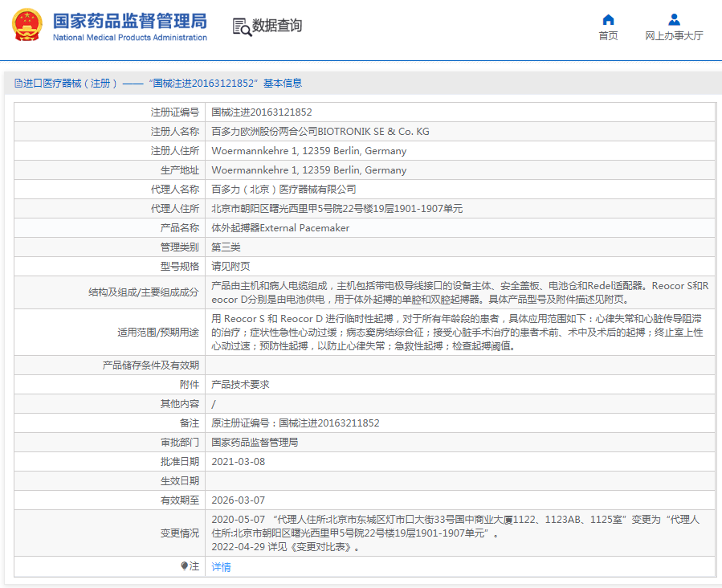Viewport: 722px width, 588px height.
Task: Click the lightbulb icon beside 注
Action: (184, 566)
